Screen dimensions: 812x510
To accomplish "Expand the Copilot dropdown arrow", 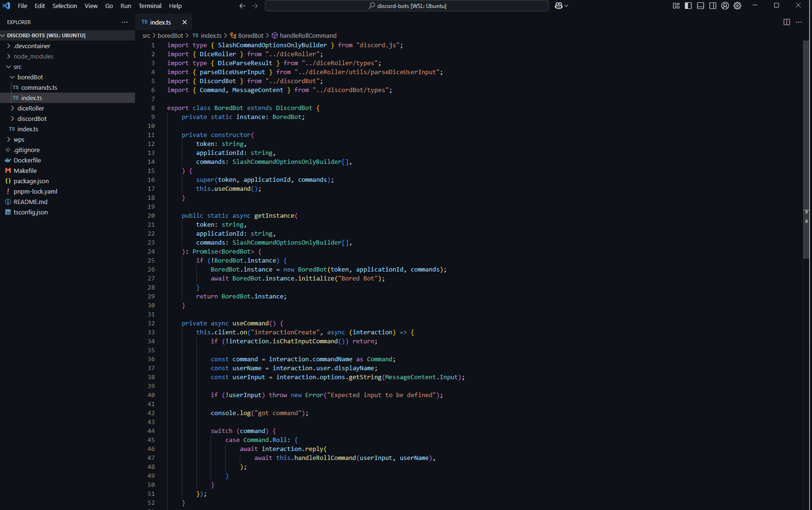I will 567,6.
